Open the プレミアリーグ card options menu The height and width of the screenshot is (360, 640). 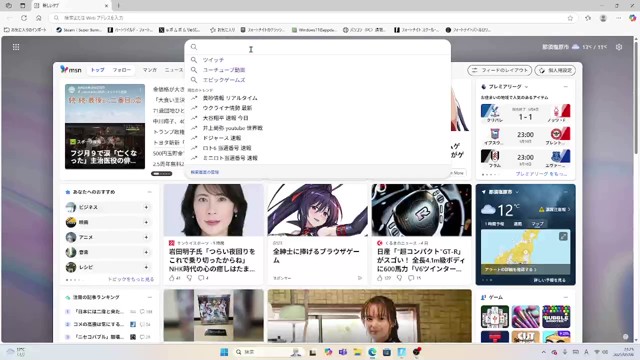coord(566,87)
